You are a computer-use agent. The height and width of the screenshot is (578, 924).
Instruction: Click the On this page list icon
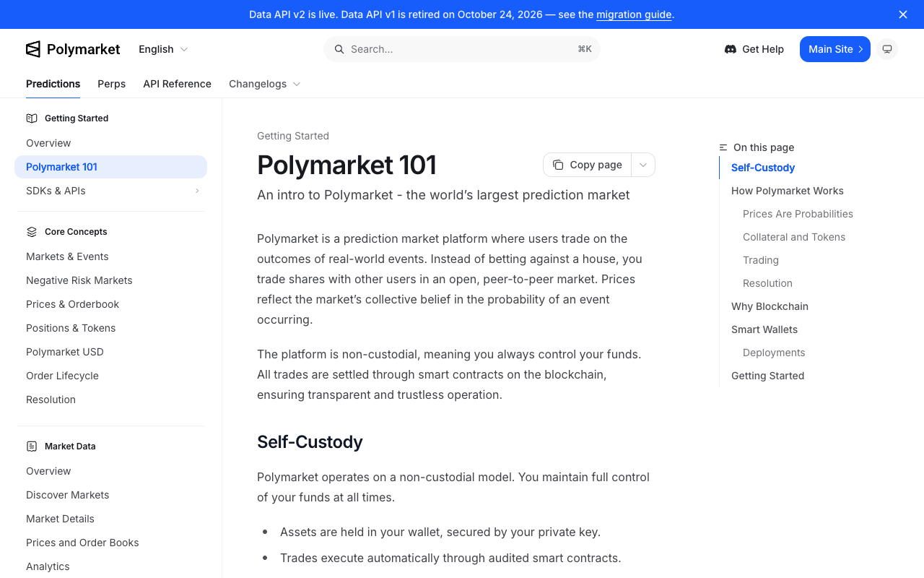[x=723, y=147]
